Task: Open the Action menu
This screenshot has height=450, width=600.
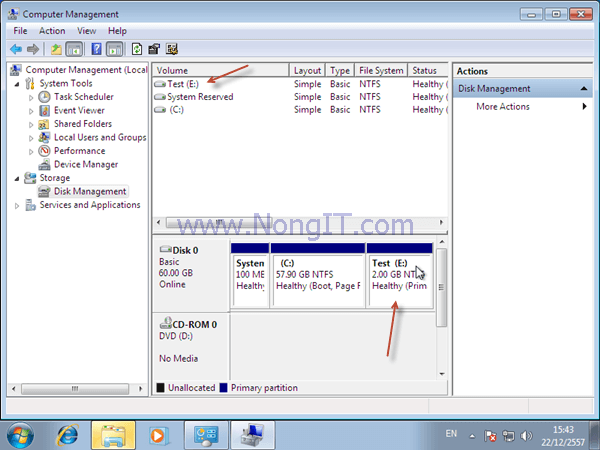Action: click(x=52, y=31)
